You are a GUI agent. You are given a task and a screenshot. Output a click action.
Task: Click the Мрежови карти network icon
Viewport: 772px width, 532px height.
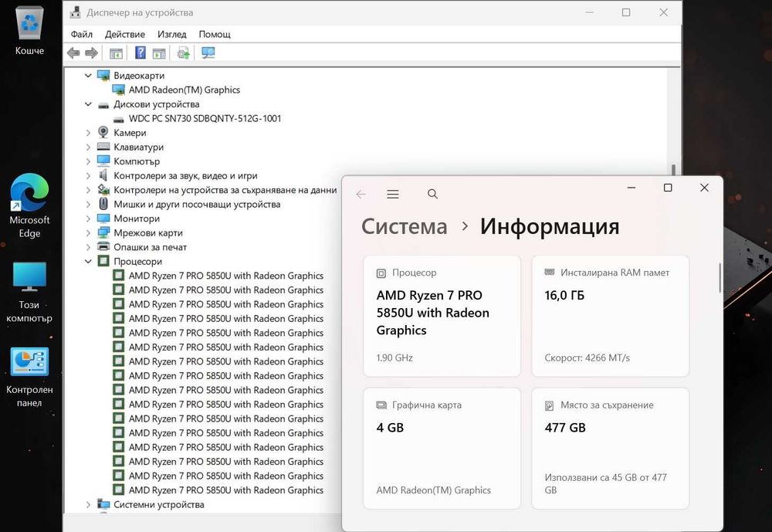coord(103,232)
